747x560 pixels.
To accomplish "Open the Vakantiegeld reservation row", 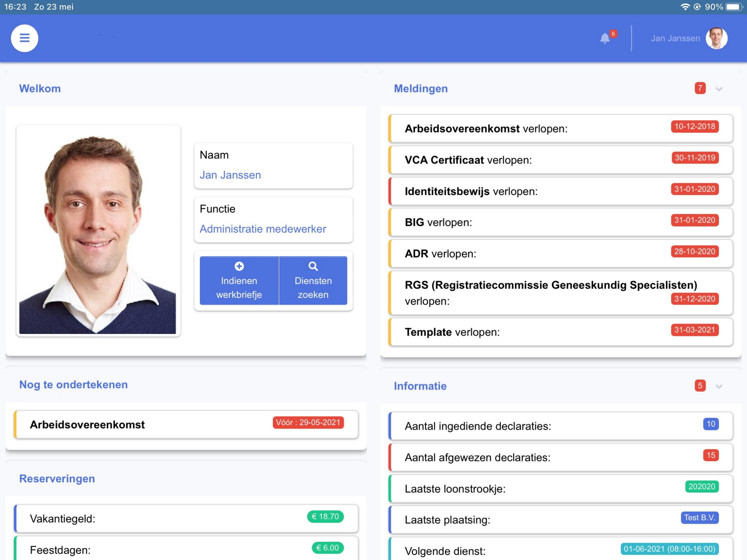I will [186, 518].
